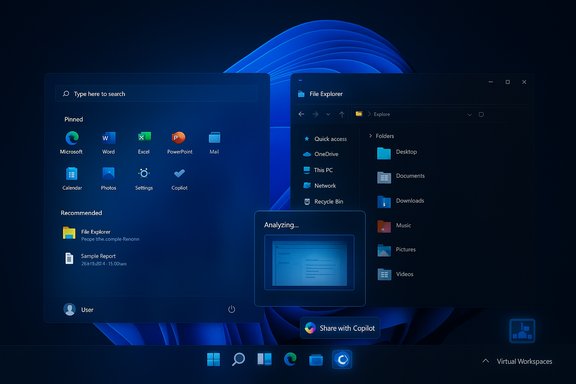
Task: Open the Downloads folder
Action: pos(400,201)
